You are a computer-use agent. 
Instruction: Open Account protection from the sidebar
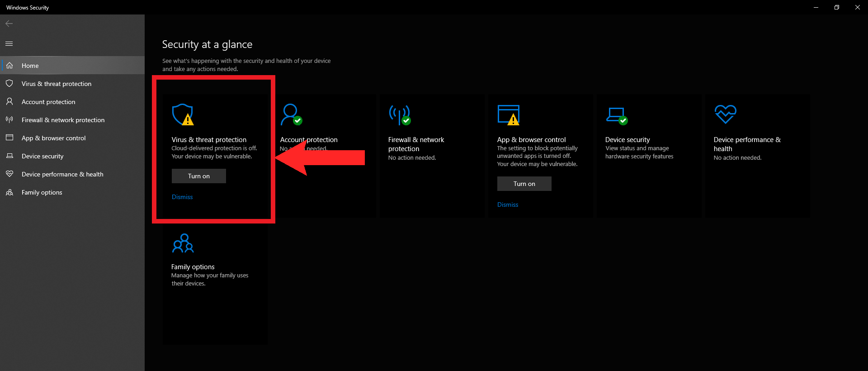coord(72,102)
